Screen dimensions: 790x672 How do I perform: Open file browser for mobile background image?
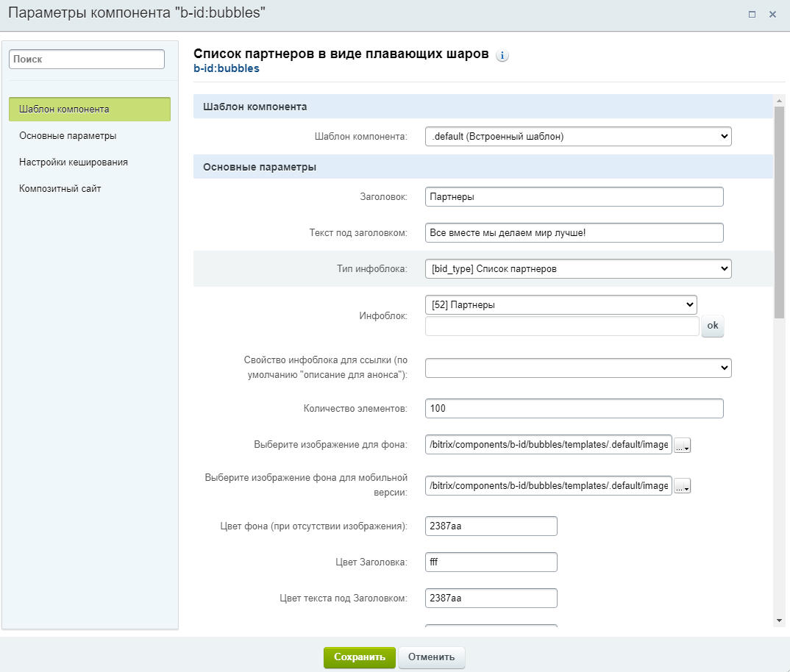coord(683,486)
